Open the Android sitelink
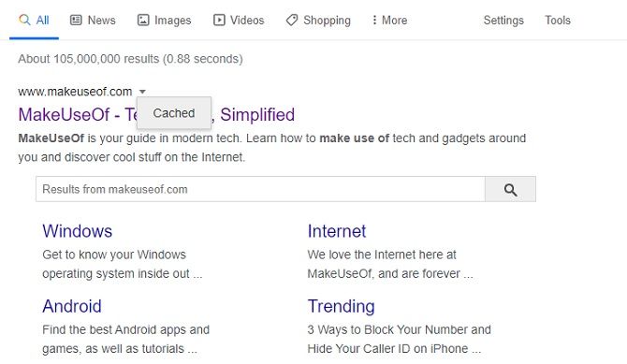Screen dimensions: 627x364 coord(72,306)
